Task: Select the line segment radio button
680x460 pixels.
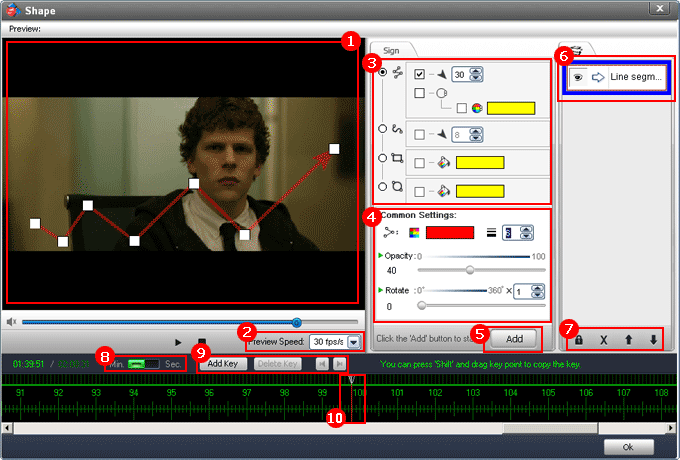Action: (x=382, y=72)
